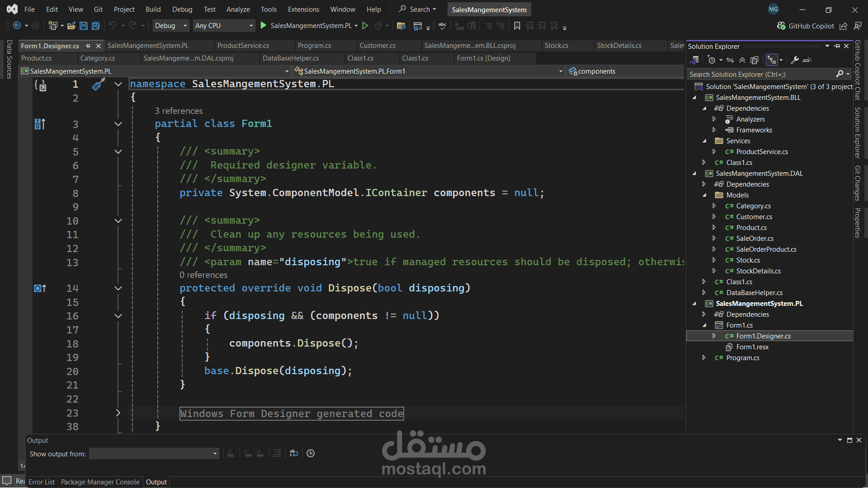The image size is (868, 488).
Task: Open the Debug configuration dropdown
Action: point(171,26)
